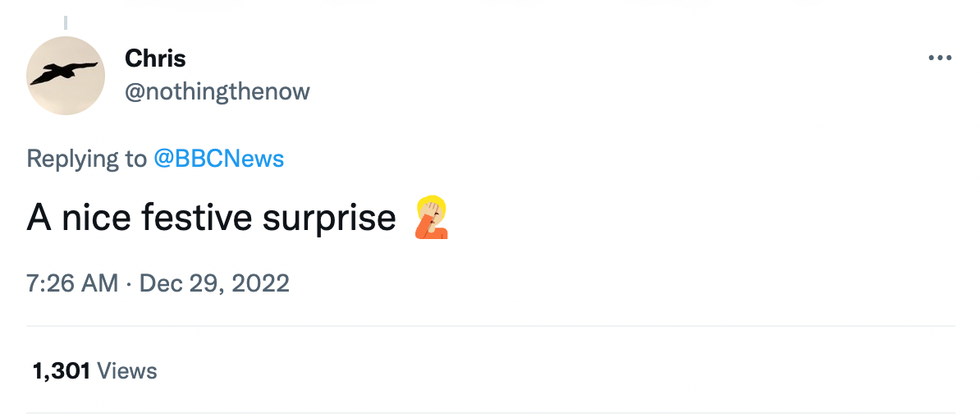Open the three-dot More options menu
Screen dimensions: 980x419
pos(940,58)
